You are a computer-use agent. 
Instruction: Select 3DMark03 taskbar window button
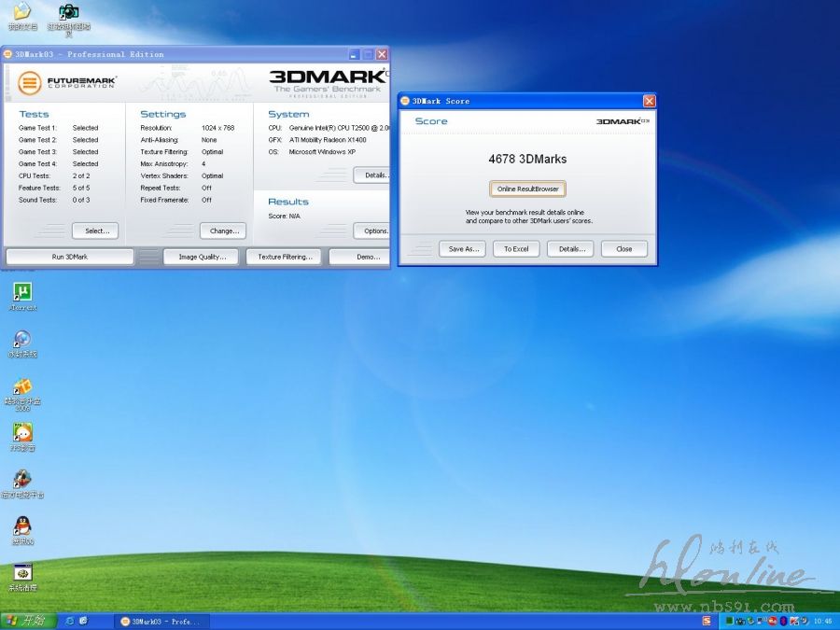point(161,621)
